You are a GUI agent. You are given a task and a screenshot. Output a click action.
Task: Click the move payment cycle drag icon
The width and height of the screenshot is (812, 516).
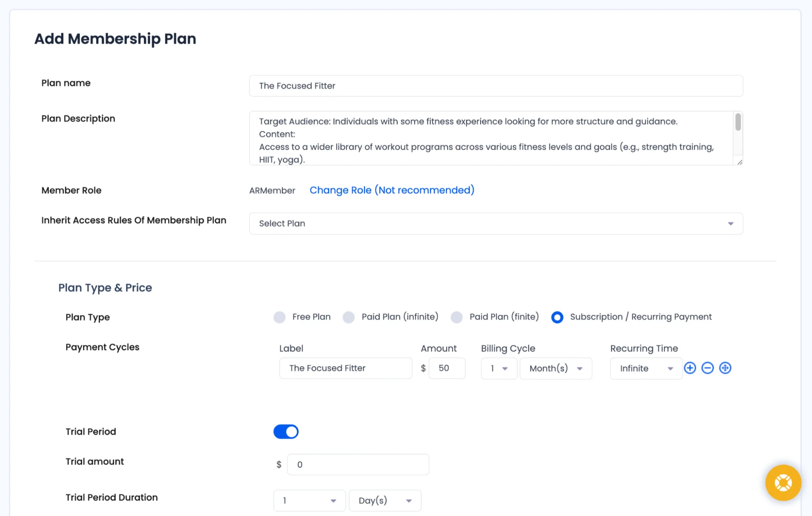tap(725, 368)
